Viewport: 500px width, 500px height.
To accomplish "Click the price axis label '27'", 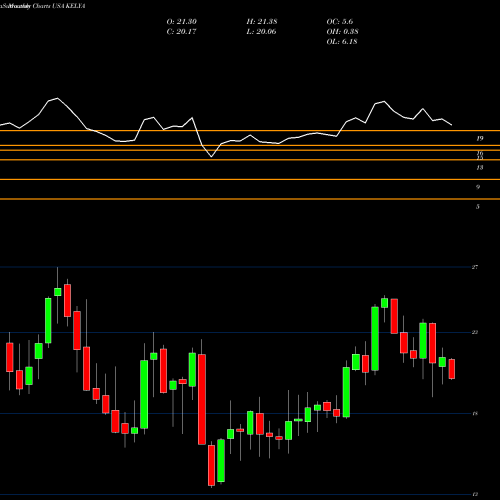I will click(x=475, y=267).
